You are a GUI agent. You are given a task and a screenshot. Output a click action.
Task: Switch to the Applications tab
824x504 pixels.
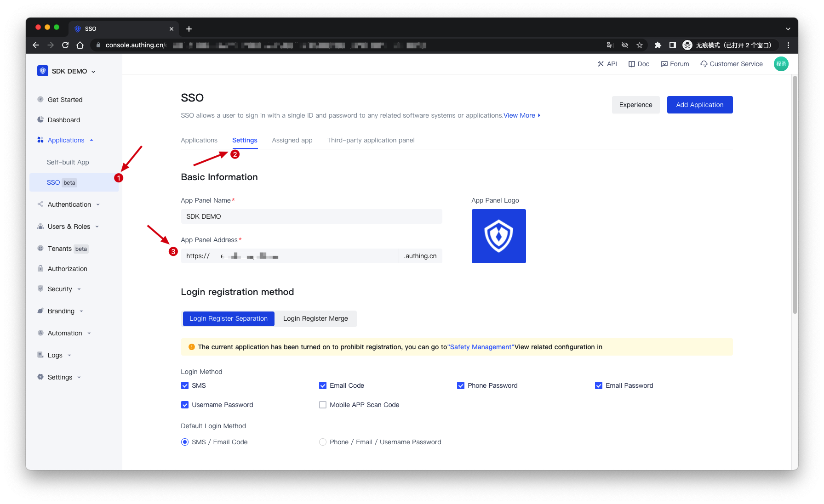tap(199, 140)
